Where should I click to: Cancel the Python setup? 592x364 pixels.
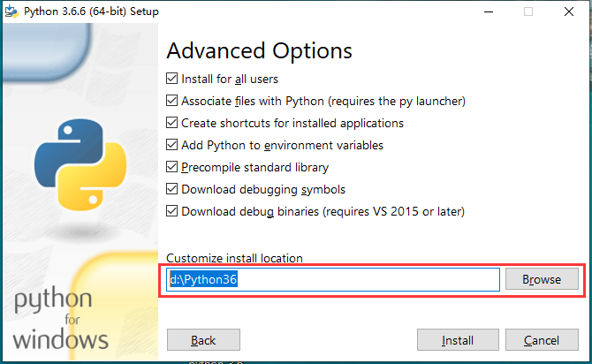(542, 340)
